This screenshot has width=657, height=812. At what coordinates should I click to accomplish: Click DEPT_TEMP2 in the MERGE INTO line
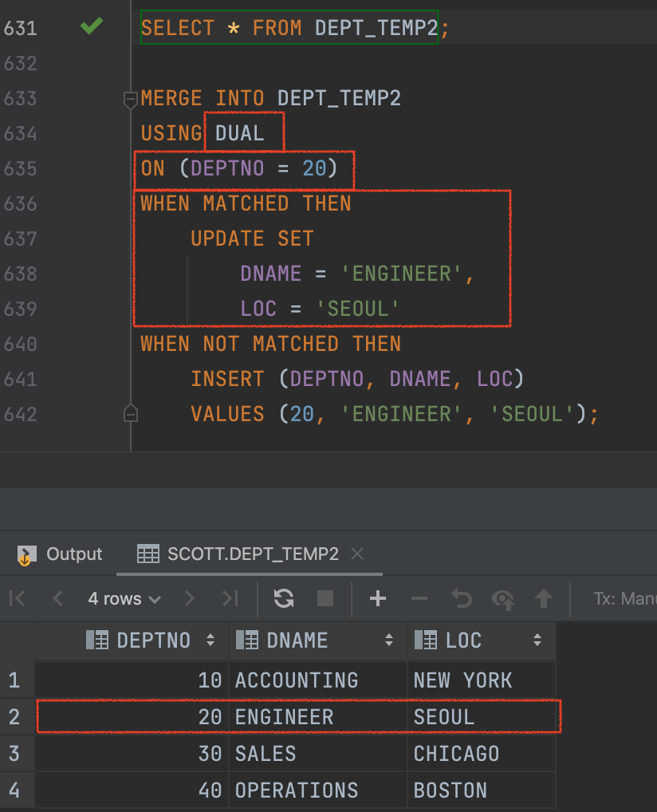[339, 98]
